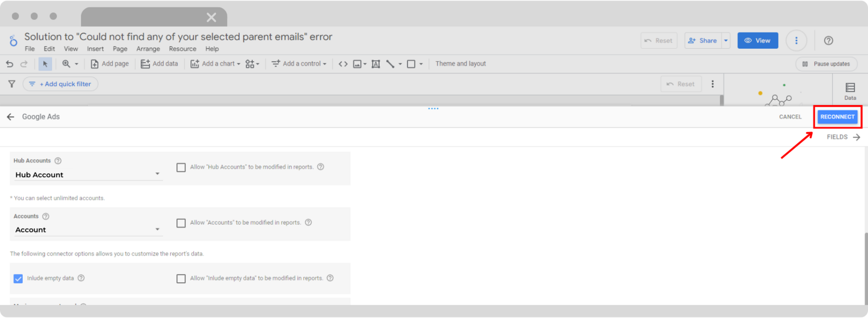Open filter bar more options menu
Viewport: 868px width, 318px height.
pyautogui.click(x=713, y=84)
